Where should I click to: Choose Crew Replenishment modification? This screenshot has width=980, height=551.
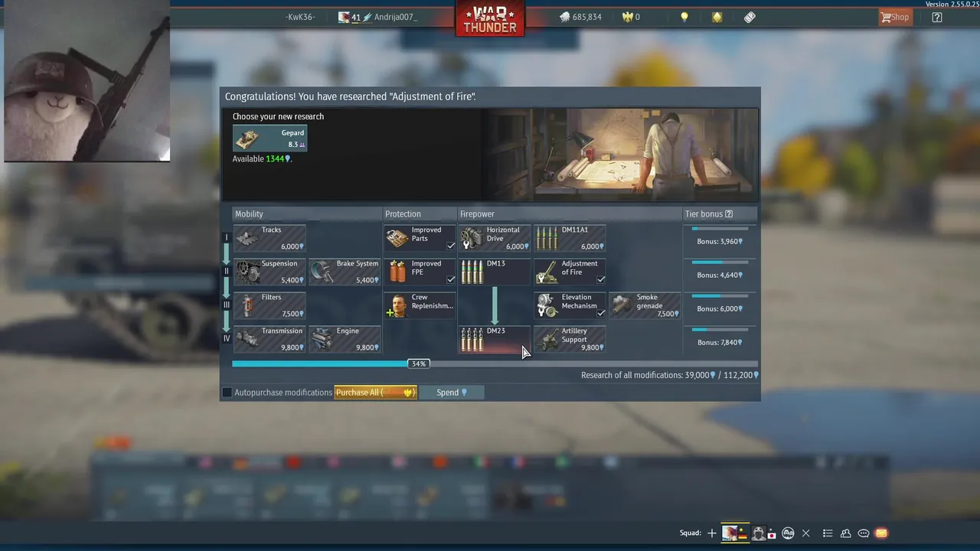[x=420, y=305]
